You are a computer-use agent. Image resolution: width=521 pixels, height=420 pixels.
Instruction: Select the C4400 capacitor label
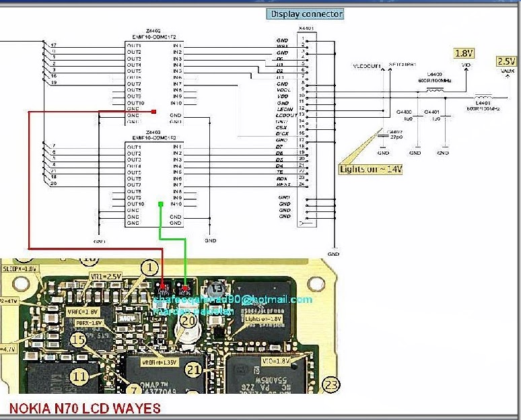tap(404, 112)
